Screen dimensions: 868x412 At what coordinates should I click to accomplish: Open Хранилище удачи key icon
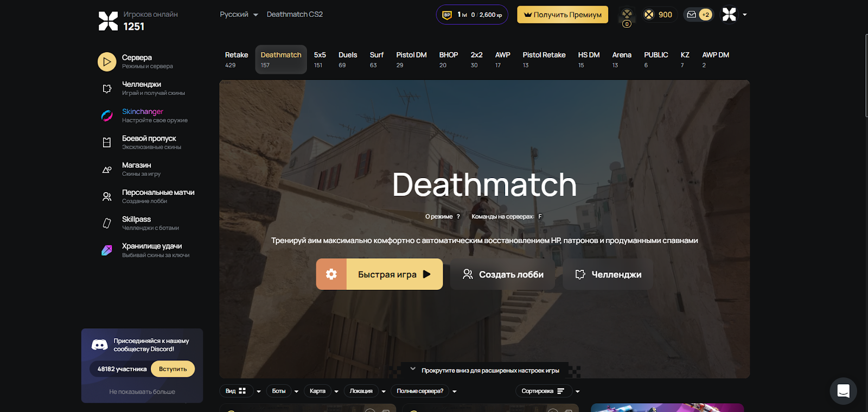tap(107, 250)
